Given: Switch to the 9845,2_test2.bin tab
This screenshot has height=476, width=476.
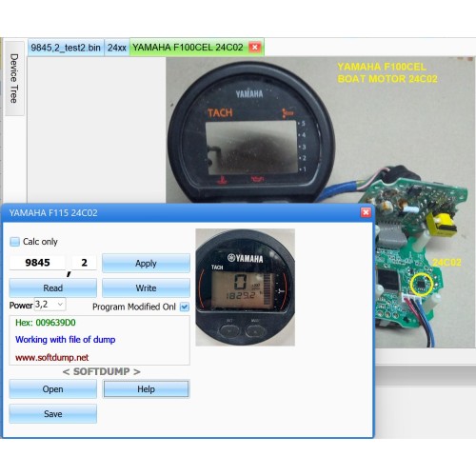Looking at the screenshot, I should pos(66,48).
